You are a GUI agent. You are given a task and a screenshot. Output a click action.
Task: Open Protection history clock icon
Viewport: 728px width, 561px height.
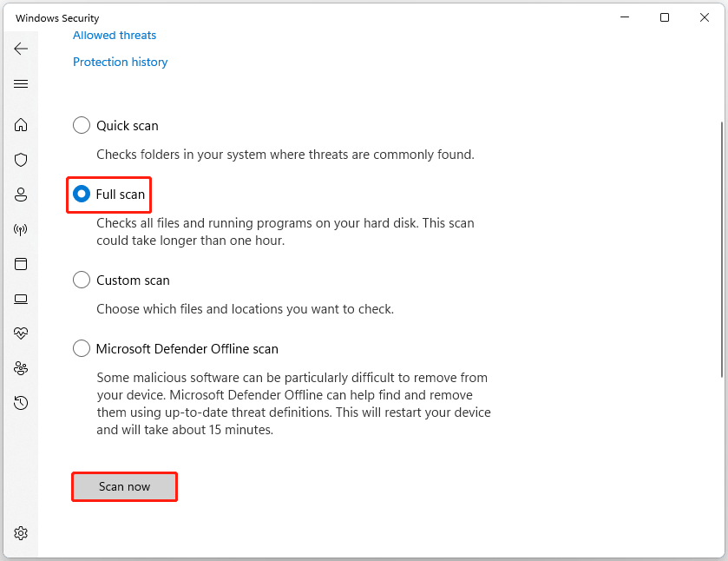pos(21,403)
